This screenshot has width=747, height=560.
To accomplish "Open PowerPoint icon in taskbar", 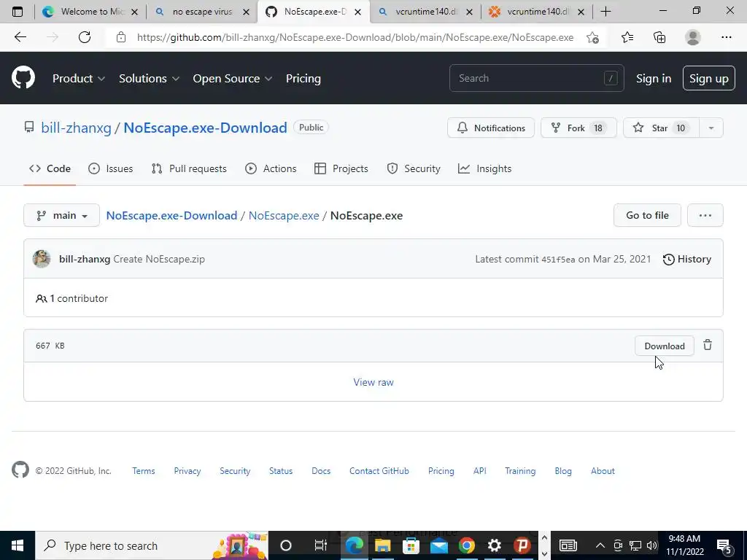I will [522, 545].
